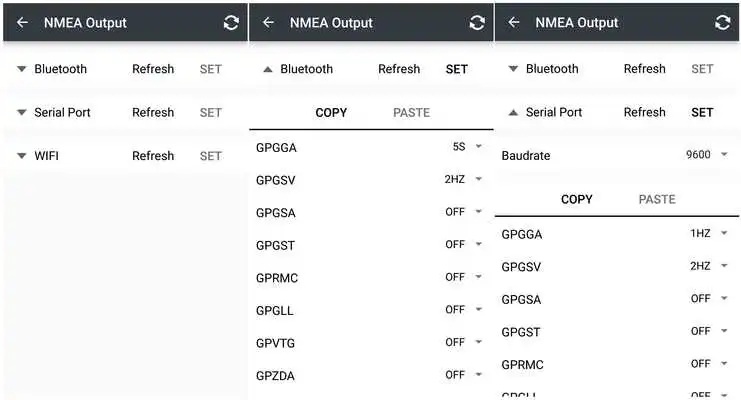Change the GPVTG output rate
The image size is (741, 400).
point(464,342)
